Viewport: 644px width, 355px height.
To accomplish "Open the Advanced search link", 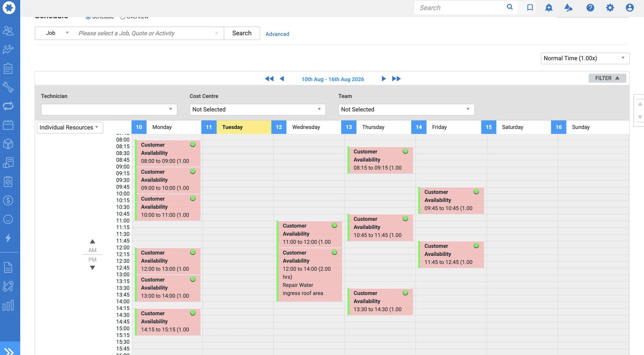I will click(277, 34).
